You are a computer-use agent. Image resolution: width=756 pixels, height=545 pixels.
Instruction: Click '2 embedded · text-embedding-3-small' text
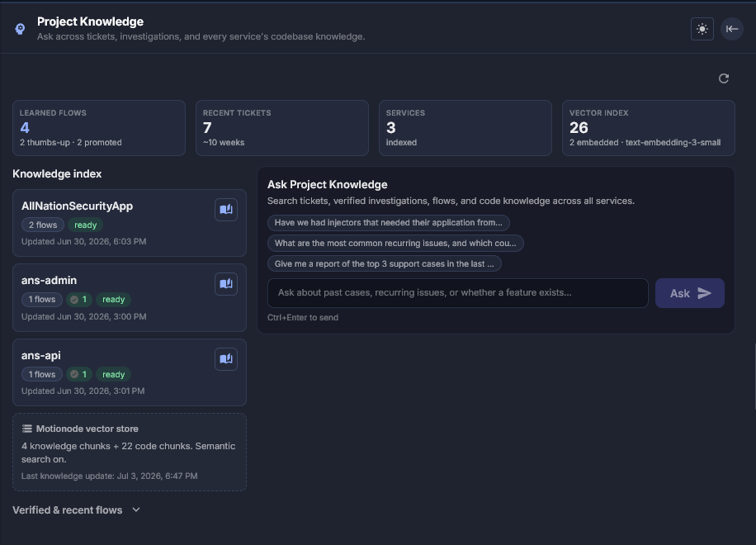tap(645, 142)
